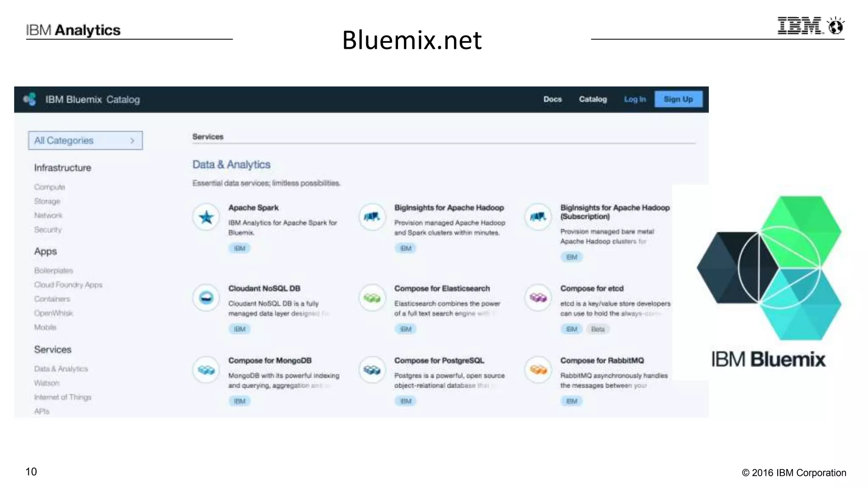Click the Beta tag under Compose for etcd
The image size is (868, 489).
point(598,329)
